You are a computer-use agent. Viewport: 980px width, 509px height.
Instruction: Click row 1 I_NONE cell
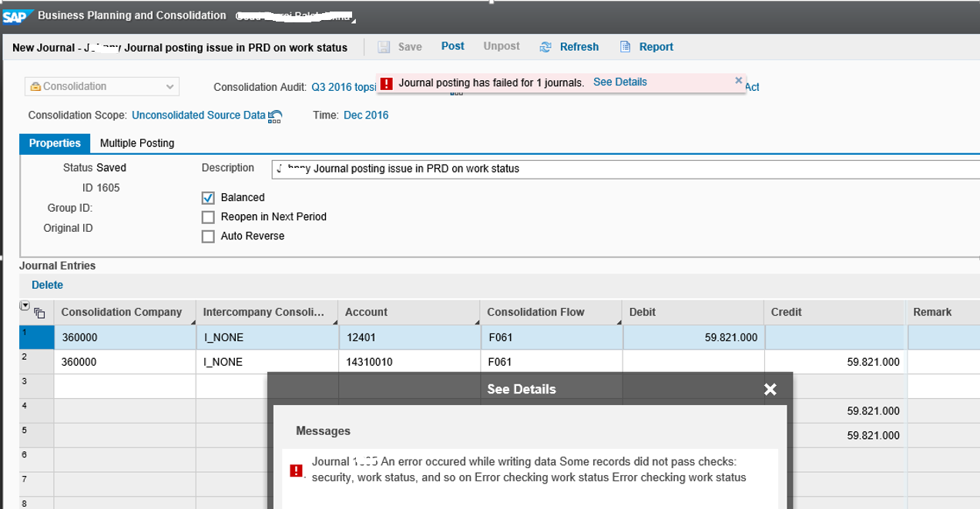pos(267,337)
